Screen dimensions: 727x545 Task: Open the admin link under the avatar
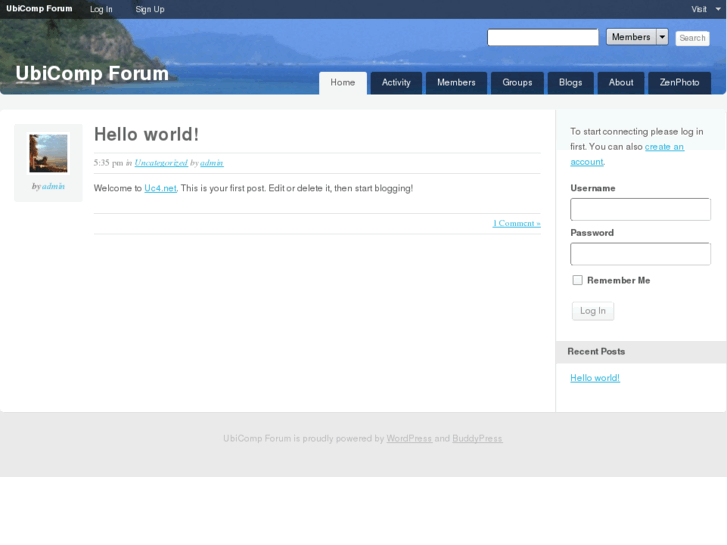tap(53, 186)
